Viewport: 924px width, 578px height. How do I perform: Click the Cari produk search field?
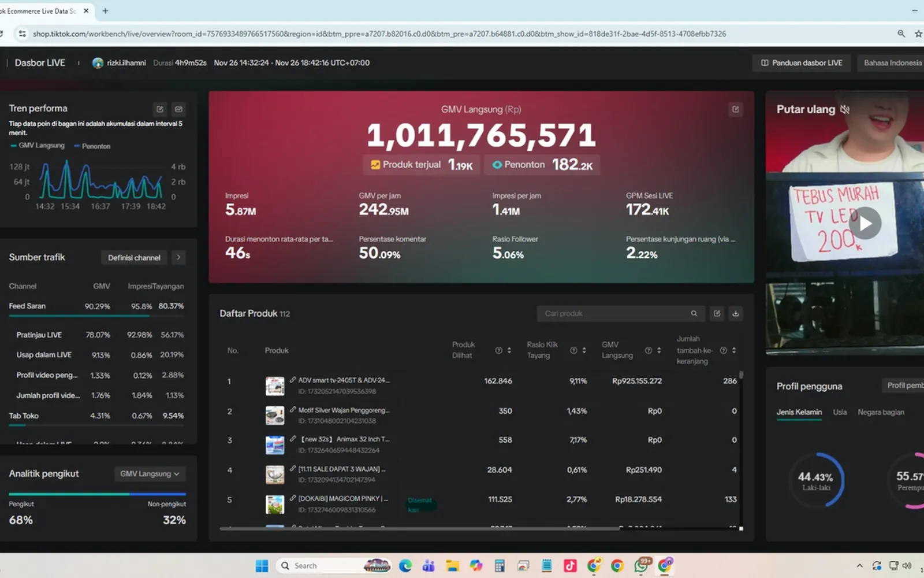pos(620,313)
